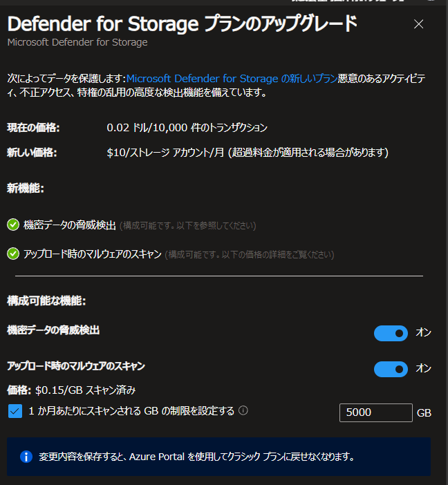Viewport: 448px width, 485px height.
Task: Click the classic plan warning banner text
Action: click(196, 457)
